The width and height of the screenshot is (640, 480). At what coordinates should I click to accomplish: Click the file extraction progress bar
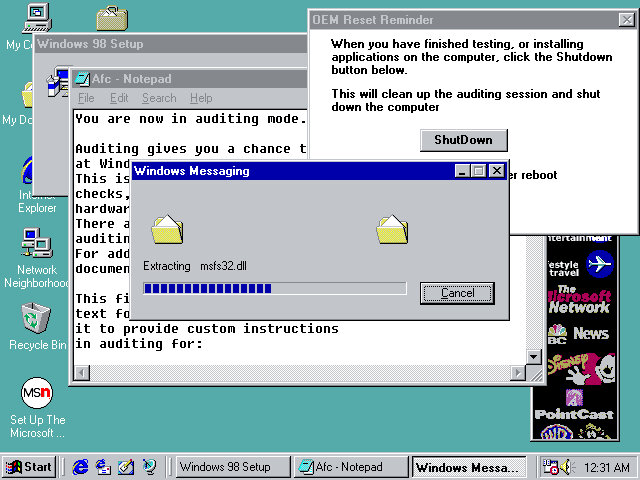coord(274,289)
